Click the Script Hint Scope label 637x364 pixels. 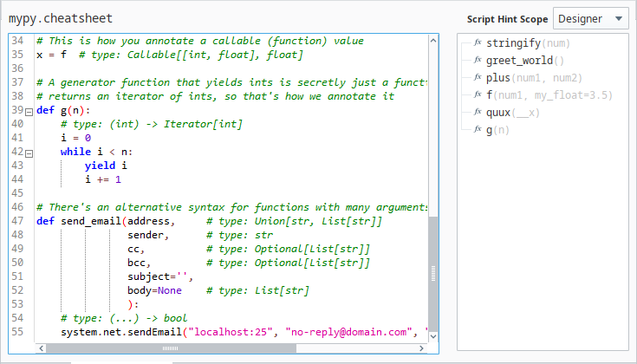(x=507, y=19)
